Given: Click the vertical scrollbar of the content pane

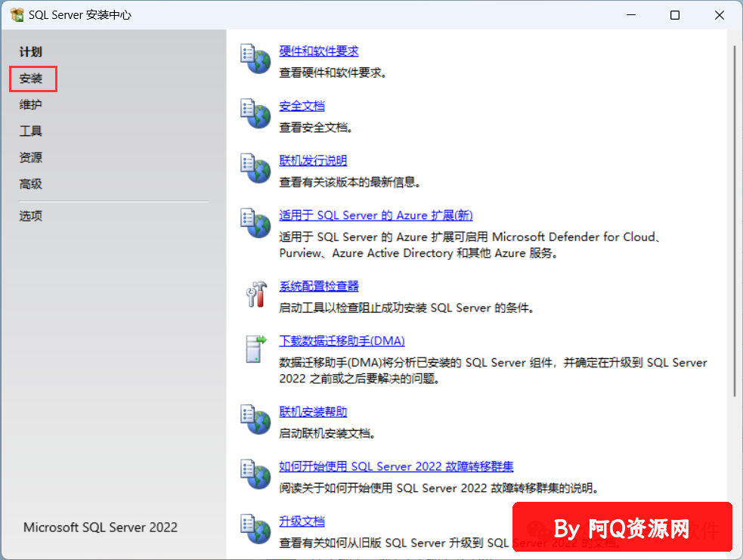Looking at the screenshot, I should coord(735,221).
